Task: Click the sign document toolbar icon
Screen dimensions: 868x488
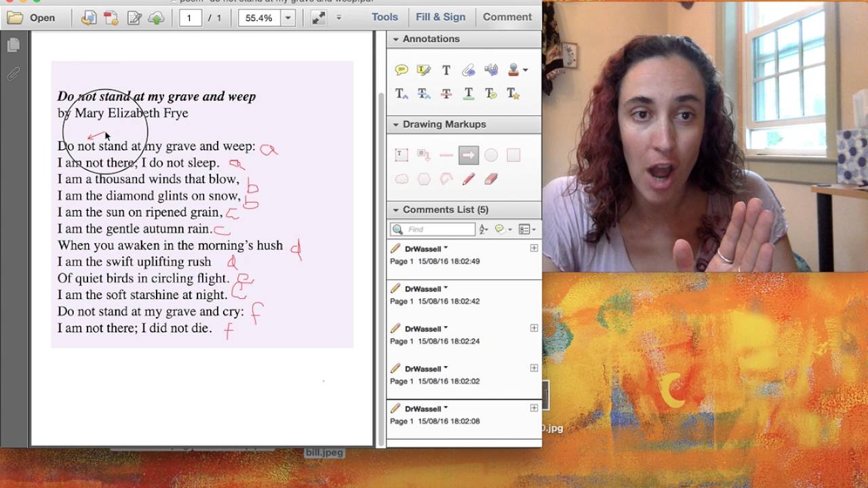Action: click(x=134, y=18)
